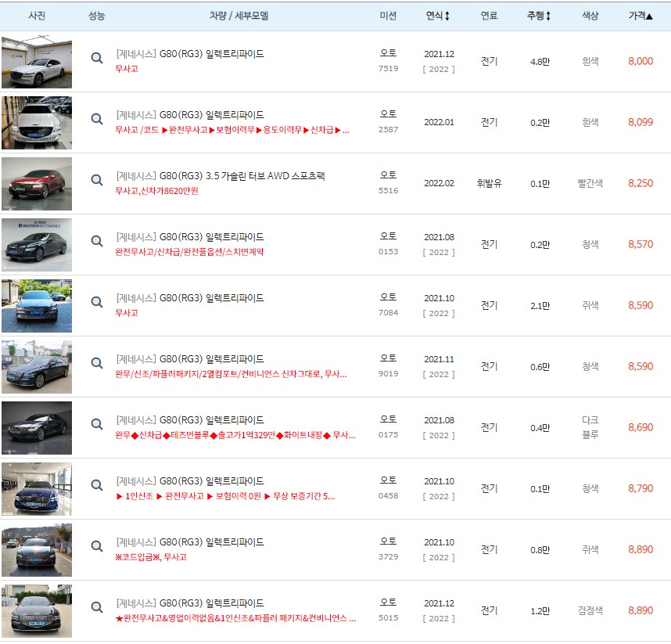Click 무사고,신차가8620만원 description

click(x=156, y=191)
